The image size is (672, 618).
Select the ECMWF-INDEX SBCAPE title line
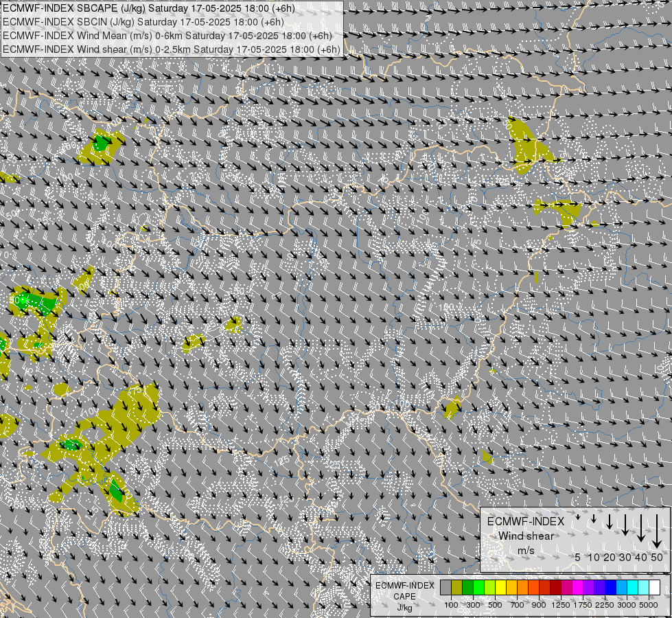149,8
